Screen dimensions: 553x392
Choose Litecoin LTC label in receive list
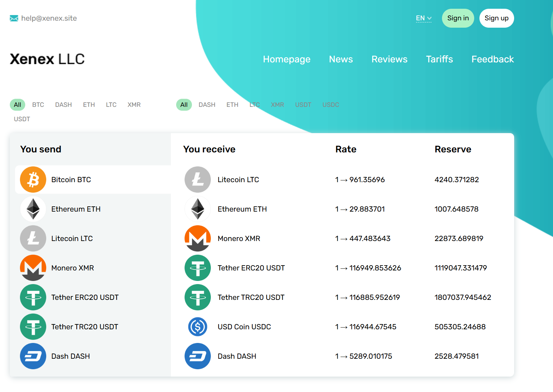239,180
